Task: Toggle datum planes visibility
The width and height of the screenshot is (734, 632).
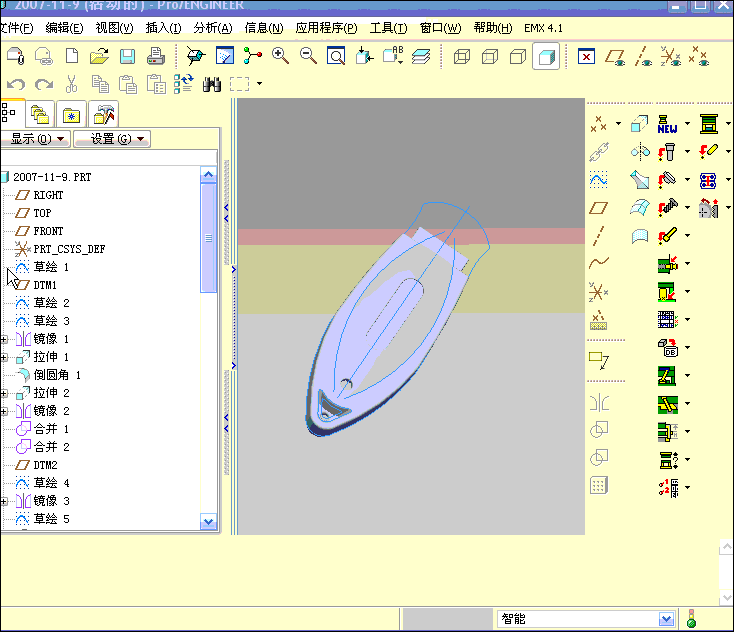Action: click(x=615, y=57)
